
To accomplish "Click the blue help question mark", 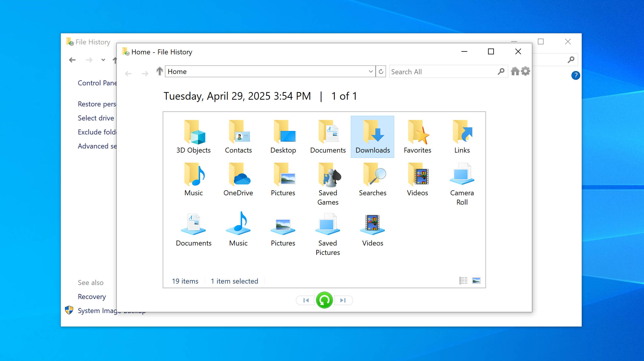I will [x=575, y=76].
